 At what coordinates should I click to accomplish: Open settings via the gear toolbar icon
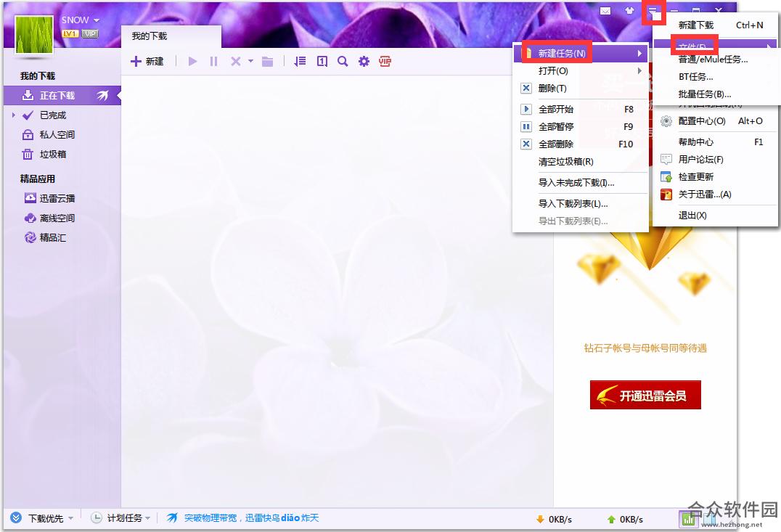[364, 61]
